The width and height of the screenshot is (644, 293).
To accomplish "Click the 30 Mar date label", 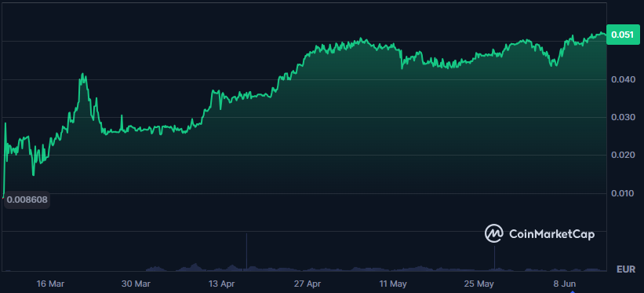I will click(x=136, y=284).
